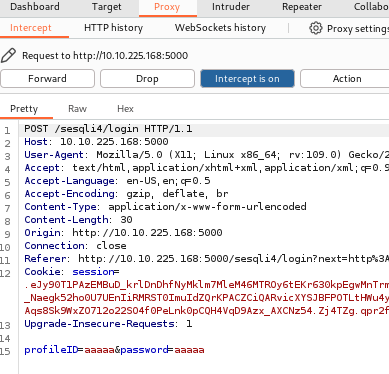Switch to the Target tab
This screenshot has width=389, height=374.
[107, 7]
